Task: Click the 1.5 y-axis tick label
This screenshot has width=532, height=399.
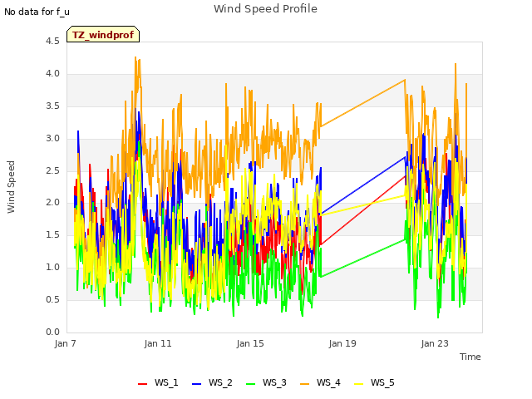Action: coord(52,234)
